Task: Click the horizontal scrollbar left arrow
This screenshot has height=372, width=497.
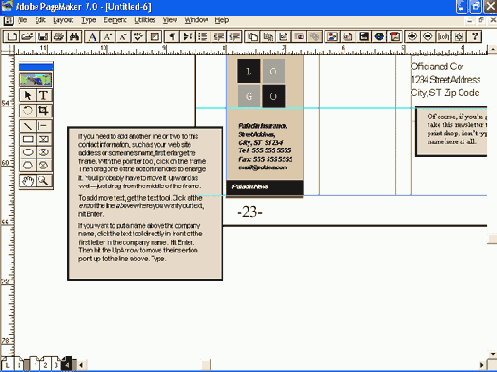Action: click(x=81, y=365)
